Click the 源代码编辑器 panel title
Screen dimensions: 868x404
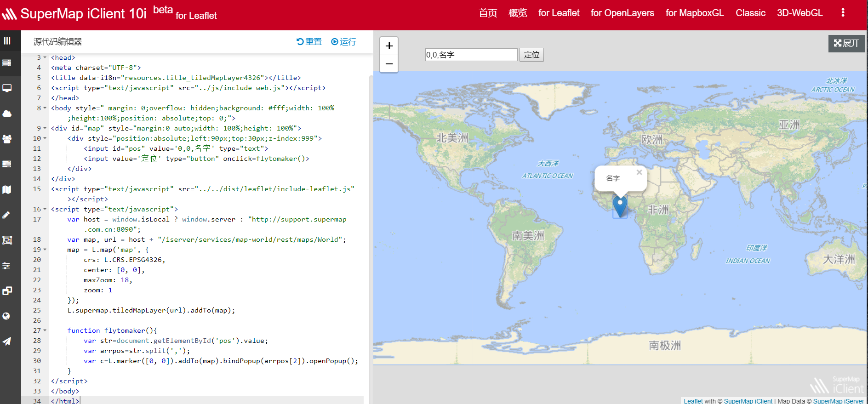(57, 42)
